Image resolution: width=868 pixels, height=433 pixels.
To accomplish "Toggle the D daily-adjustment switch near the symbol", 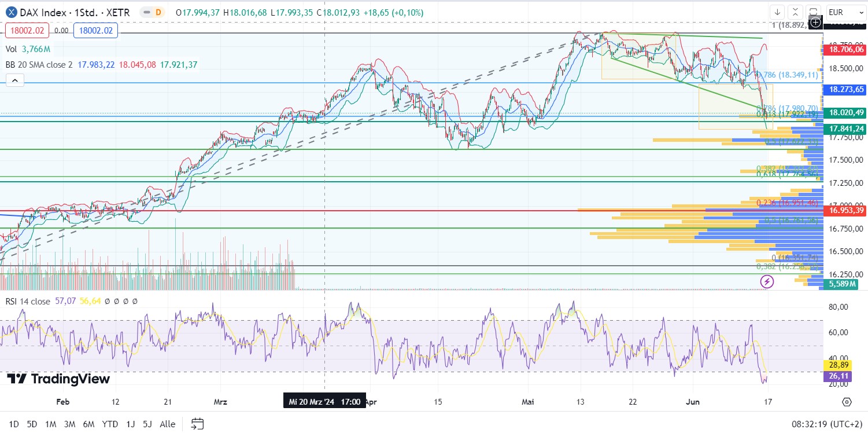I will 153,11.
